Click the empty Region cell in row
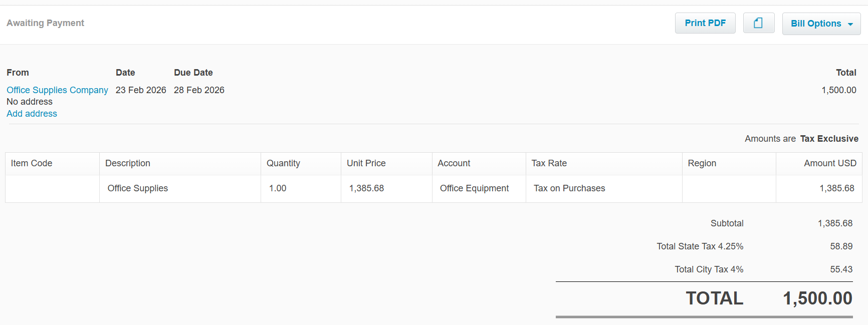 point(729,188)
